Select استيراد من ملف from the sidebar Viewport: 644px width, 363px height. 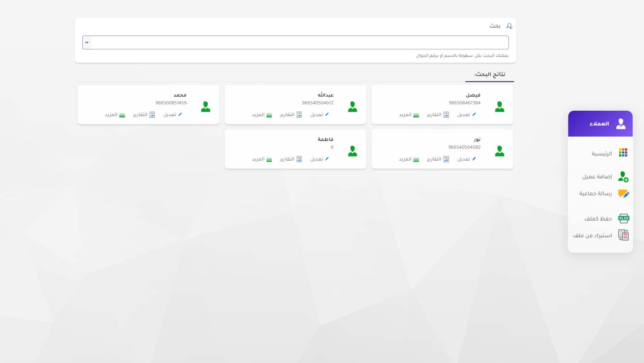(x=592, y=235)
